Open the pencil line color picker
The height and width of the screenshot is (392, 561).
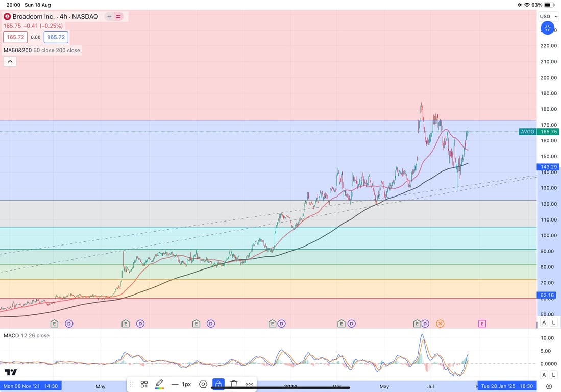click(160, 384)
